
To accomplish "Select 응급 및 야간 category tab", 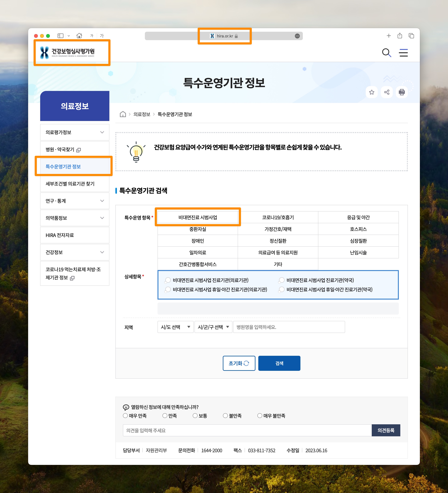I will (x=358, y=217).
